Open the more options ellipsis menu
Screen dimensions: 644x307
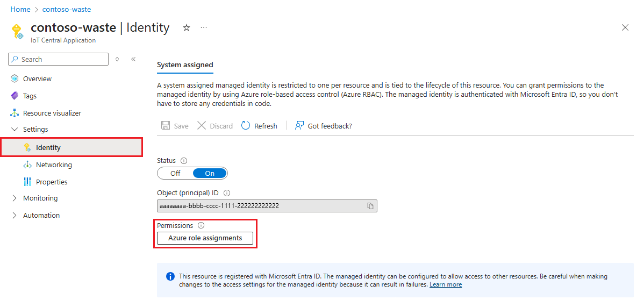pyautogui.click(x=204, y=27)
